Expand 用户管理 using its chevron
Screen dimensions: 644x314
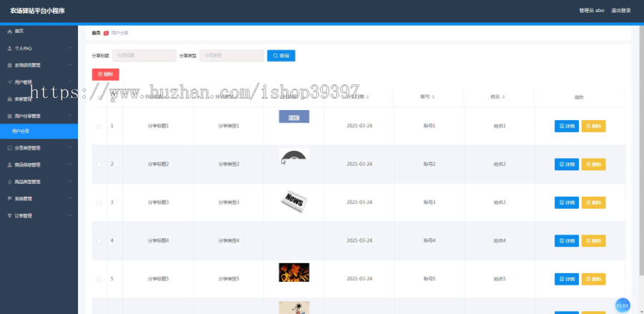tap(70, 82)
